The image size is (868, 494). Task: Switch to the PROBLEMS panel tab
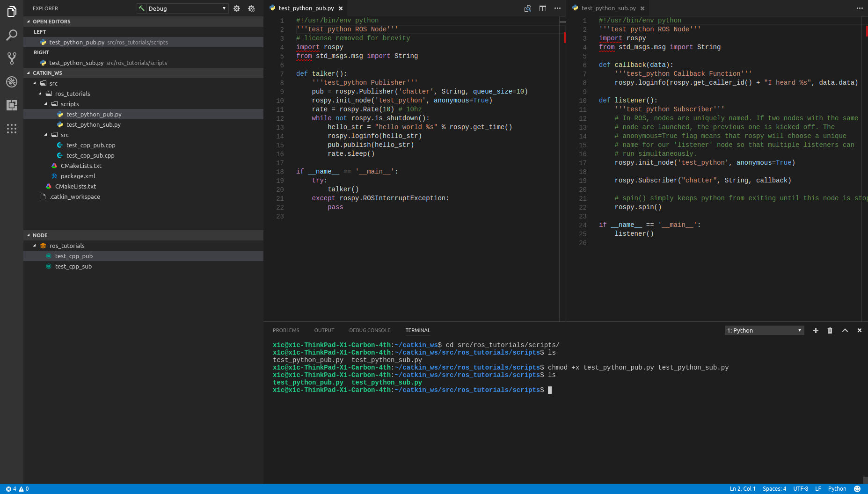[286, 330]
